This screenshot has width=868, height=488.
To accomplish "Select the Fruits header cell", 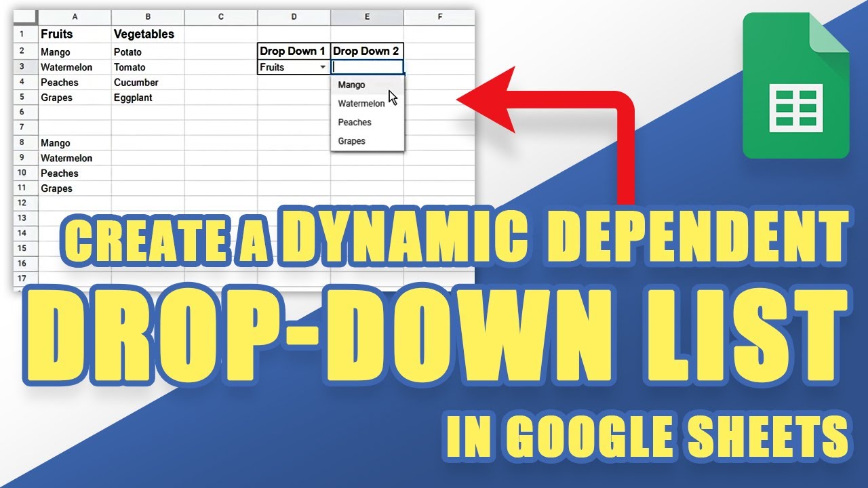I will tap(75, 34).
